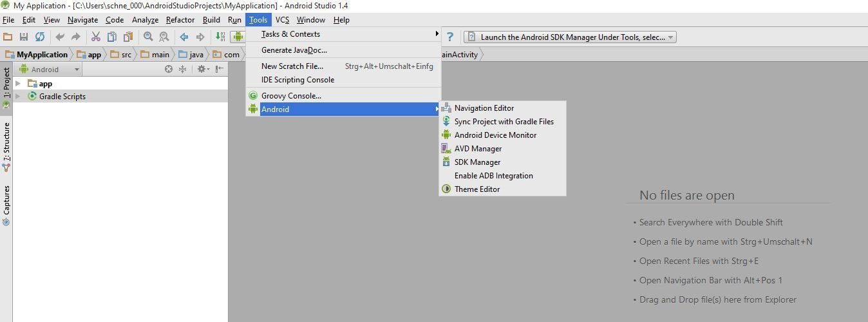Select Sync Project with Gradle Files
Viewport: 868px width, 322px height.
(x=502, y=122)
